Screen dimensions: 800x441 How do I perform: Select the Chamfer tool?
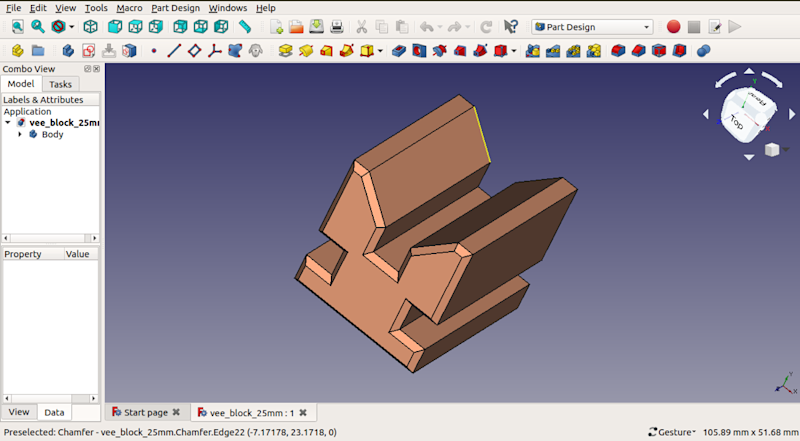pos(638,51)
